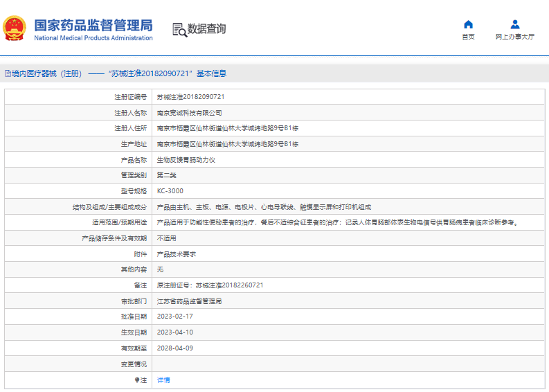
Task: Click expiry date 2028-04-09
Action: pos(174,348)
